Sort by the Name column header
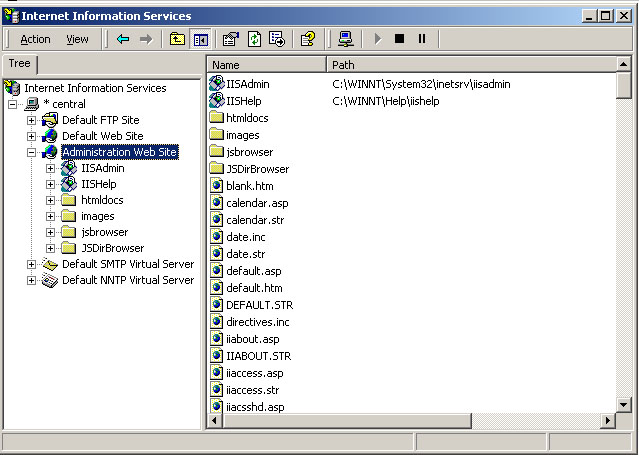The height and width of the screenshot is (455, 639). coord(267,65)
